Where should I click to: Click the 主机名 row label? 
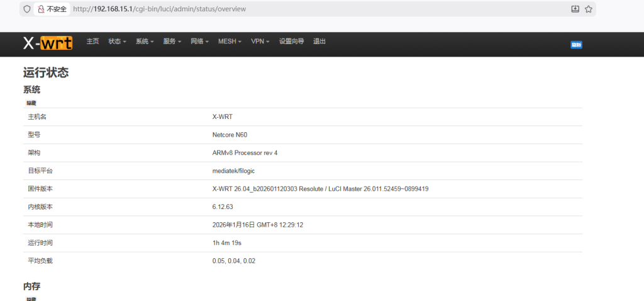37,116
